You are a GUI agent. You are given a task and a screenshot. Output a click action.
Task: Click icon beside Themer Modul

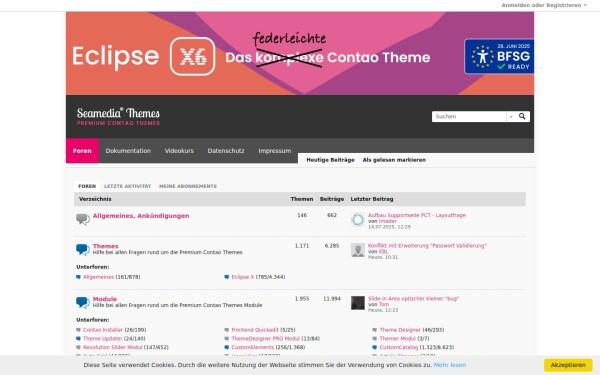pyautogui.click(x=375, y=339)
